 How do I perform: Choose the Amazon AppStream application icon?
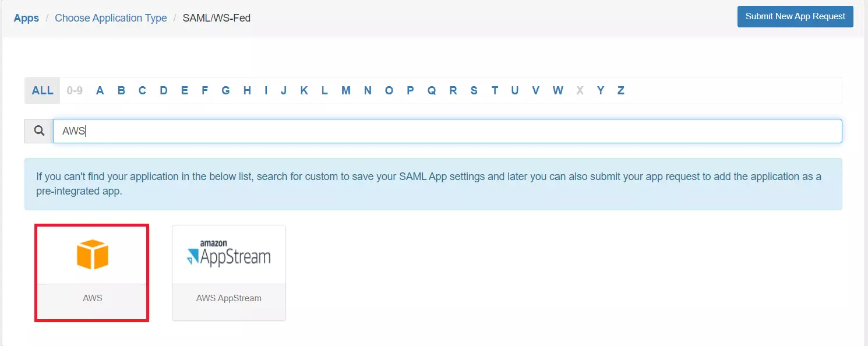228,255
